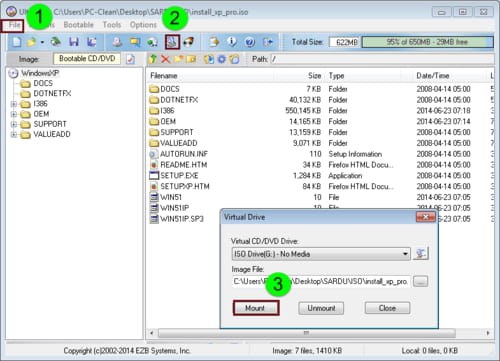This screenshot has height=361, width=500.
Task: Select DOTNETFX in the folder tree
Action: (52, 94)
